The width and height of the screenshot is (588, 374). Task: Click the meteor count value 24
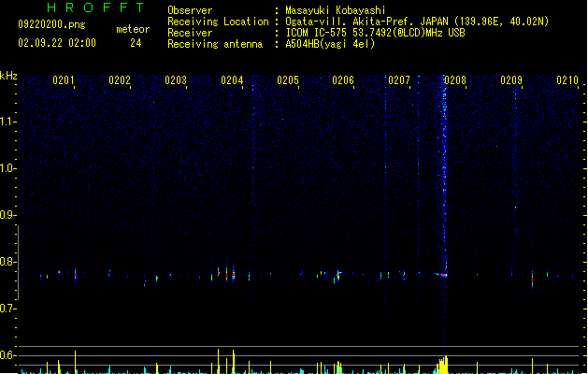(136, 43)
